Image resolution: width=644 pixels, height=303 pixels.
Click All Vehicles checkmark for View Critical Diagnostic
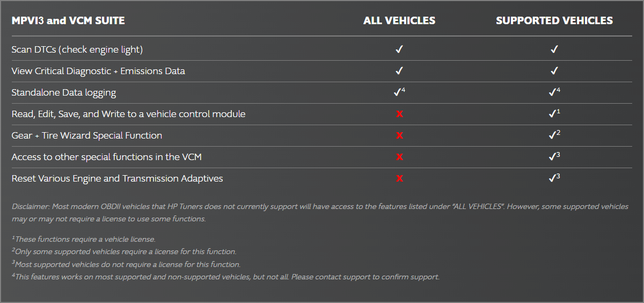[x=399, y=71]
